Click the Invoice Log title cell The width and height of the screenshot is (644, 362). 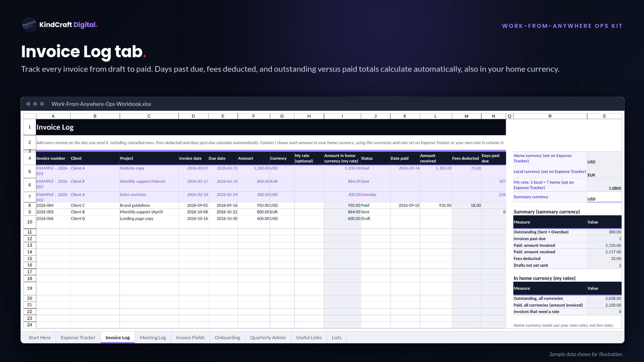click(271, 127)
